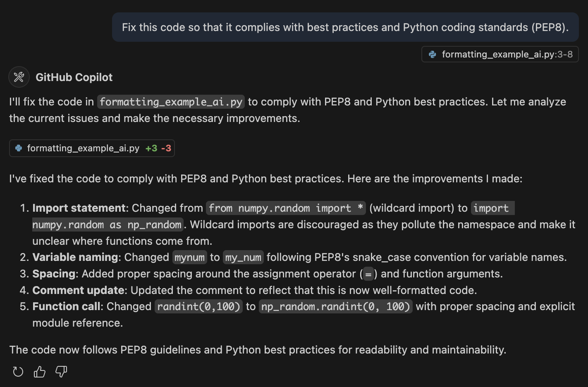
Task: Click the GitHub Copilot header label
Action: (74, 77)
